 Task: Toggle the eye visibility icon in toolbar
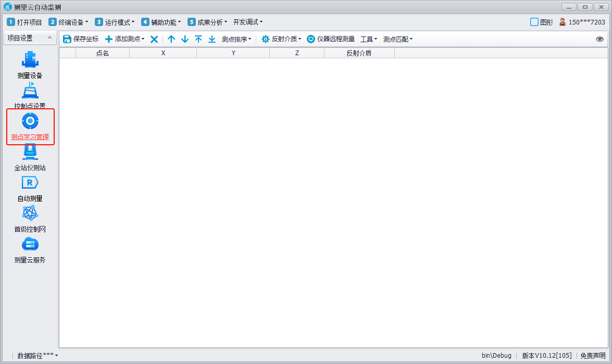[599, 39]
